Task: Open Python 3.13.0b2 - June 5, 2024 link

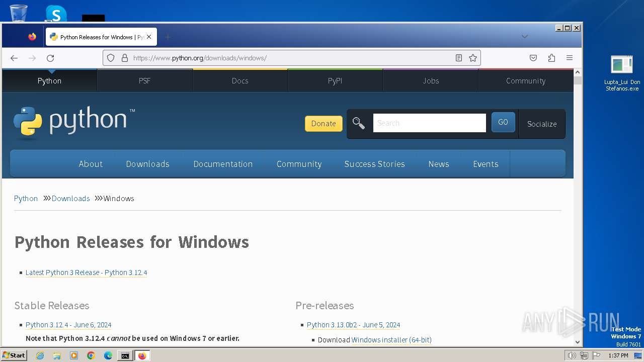Action: (x=354, y=325)
